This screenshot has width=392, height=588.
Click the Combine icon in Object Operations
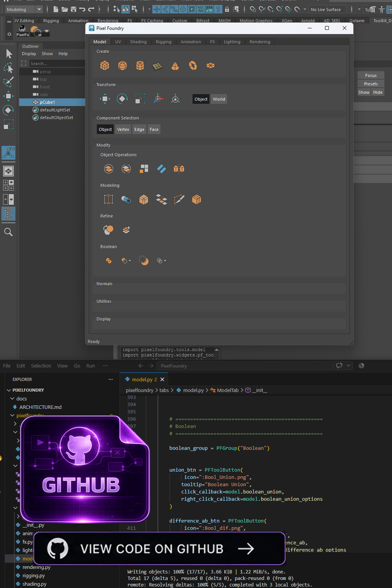(109, 169)
